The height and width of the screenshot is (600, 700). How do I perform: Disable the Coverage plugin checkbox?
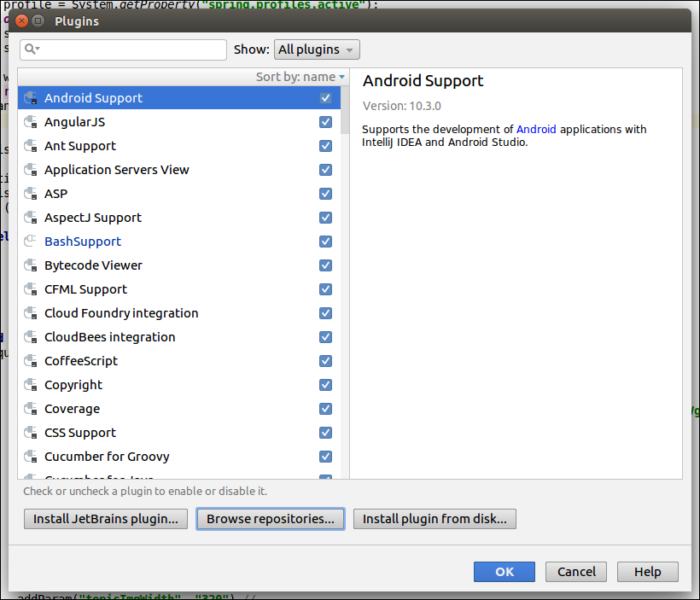[325, 409]
